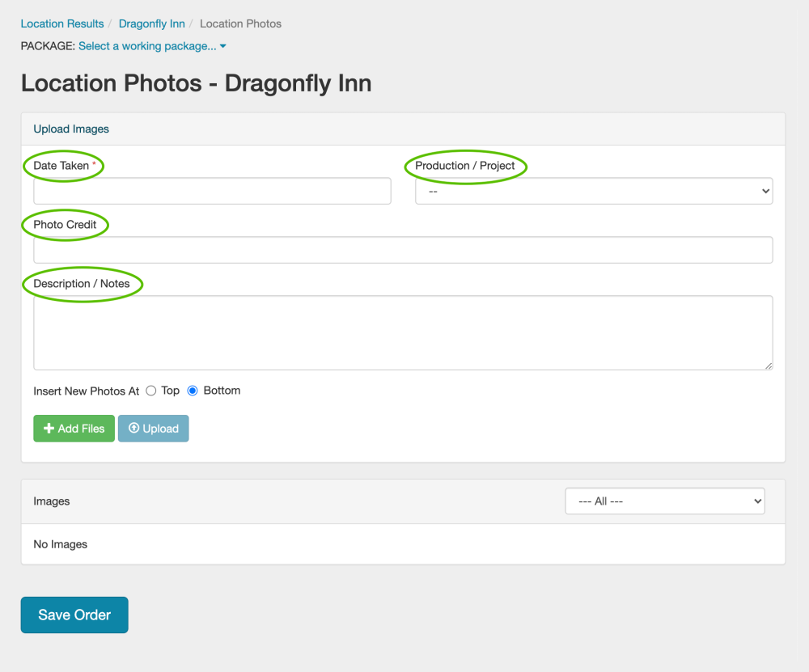Click the Upload button

154,429
